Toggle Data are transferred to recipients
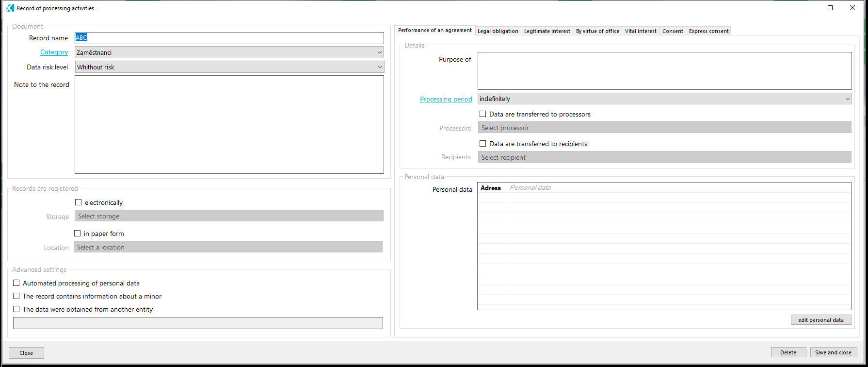 point(482,144)
